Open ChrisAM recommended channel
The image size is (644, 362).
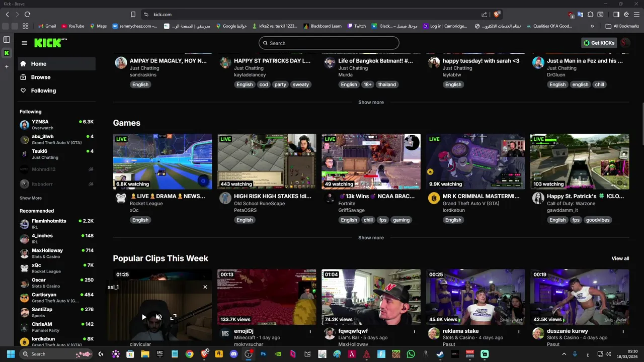56,327
